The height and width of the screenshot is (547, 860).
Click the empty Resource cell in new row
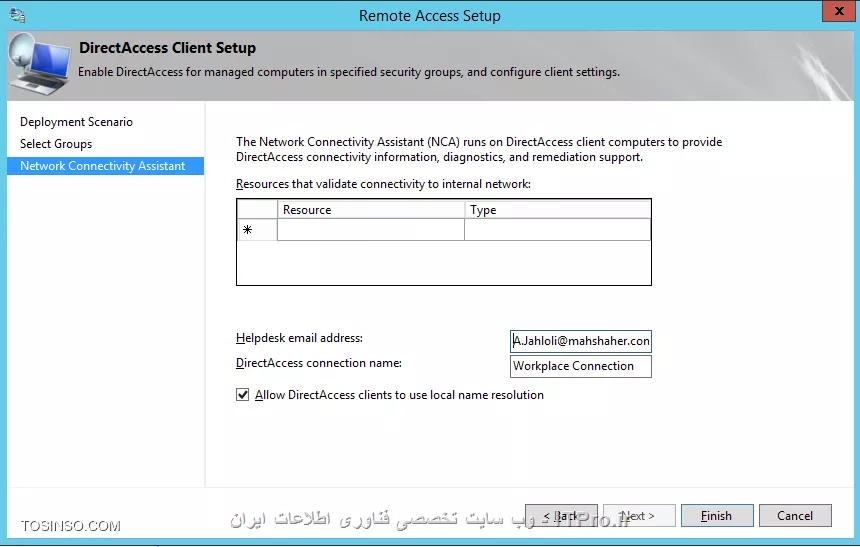coord(371,230)
